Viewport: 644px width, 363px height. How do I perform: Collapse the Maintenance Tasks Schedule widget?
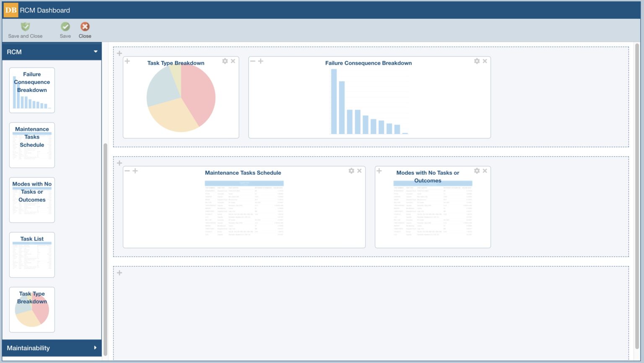(127, 171)
